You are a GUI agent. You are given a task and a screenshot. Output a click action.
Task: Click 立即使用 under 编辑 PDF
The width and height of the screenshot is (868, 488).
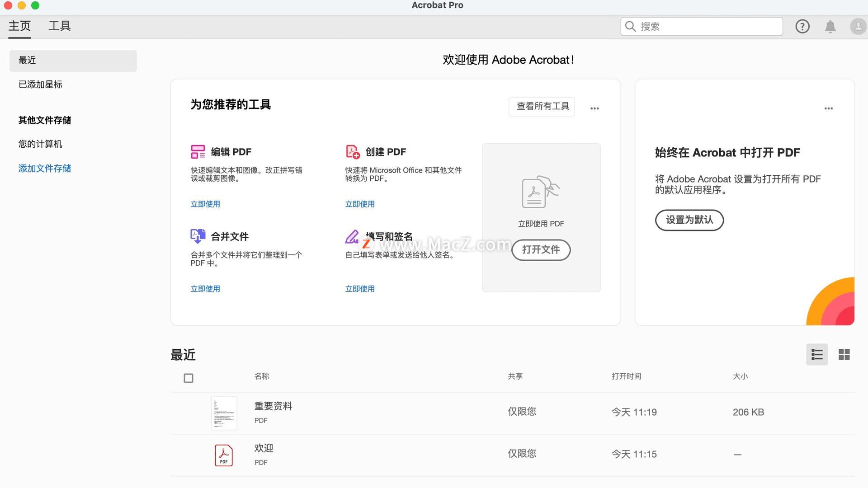pyautogui.click(x=205, y=204)
